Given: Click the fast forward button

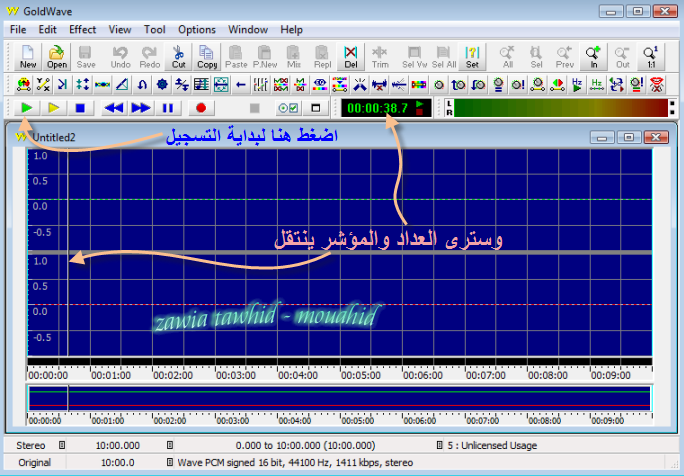Looking at the screenshot, I should 141,107.
